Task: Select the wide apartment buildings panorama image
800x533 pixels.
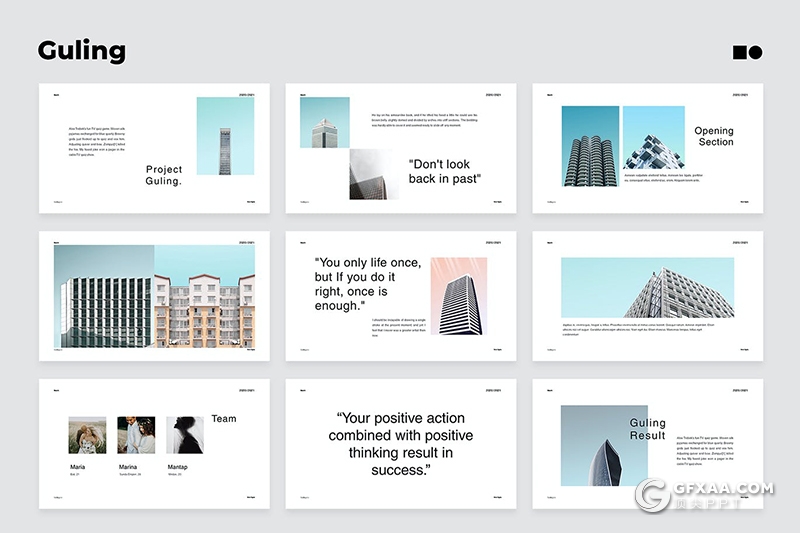Action: pos(154,297)
